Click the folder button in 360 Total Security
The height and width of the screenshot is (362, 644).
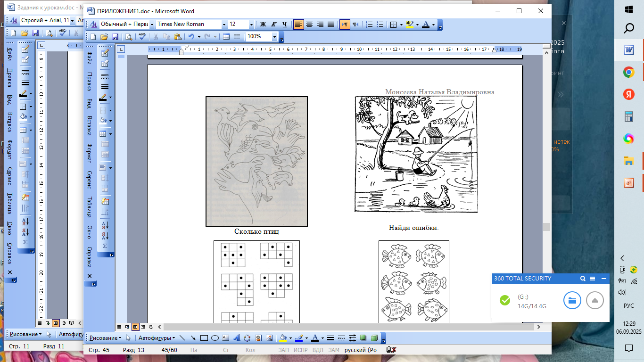pyautogui.click(x=572, y=300)
